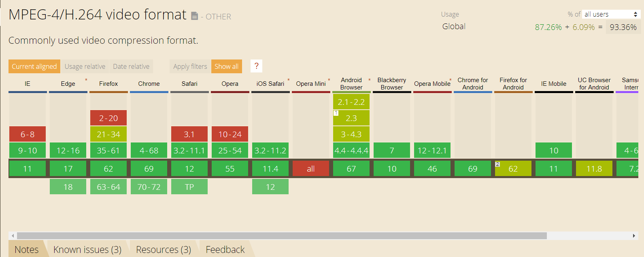This screenshot has height=257, width=644.
Task: Click Firefox 63-64 future cell
Action: click(108, 187)
